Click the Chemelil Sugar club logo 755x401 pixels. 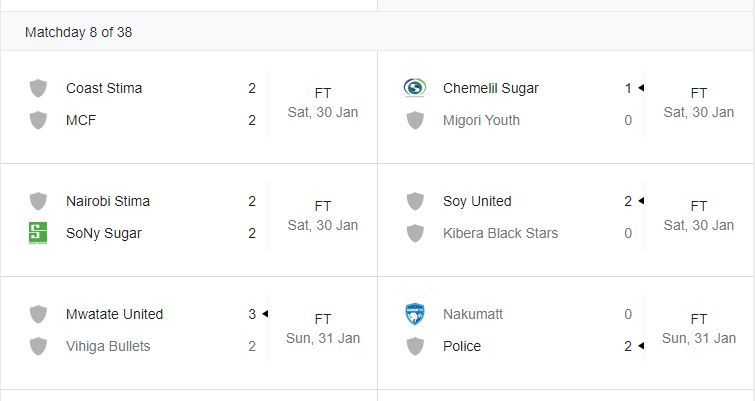click(x=415, y=88)
